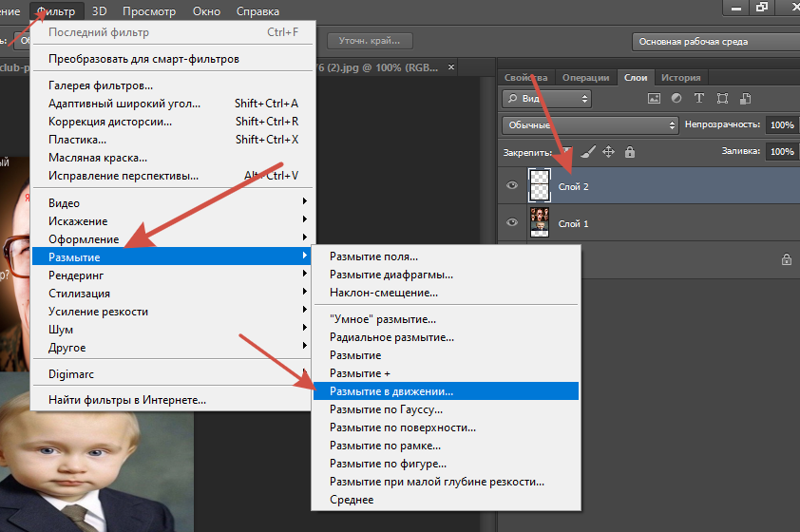
Task: Click the adjustment layer filter icon
Action: click(x=676, y=98)
